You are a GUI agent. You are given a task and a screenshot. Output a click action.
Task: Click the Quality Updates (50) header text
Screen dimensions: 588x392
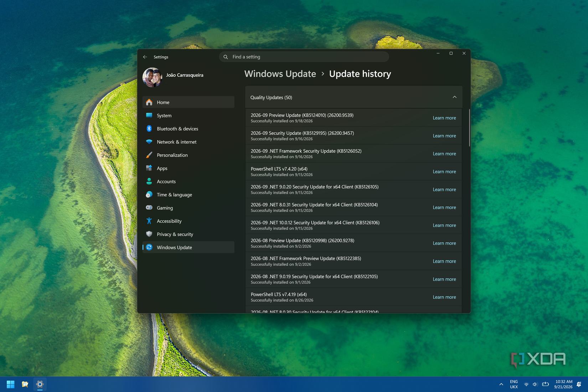click(x=271, y=97)
